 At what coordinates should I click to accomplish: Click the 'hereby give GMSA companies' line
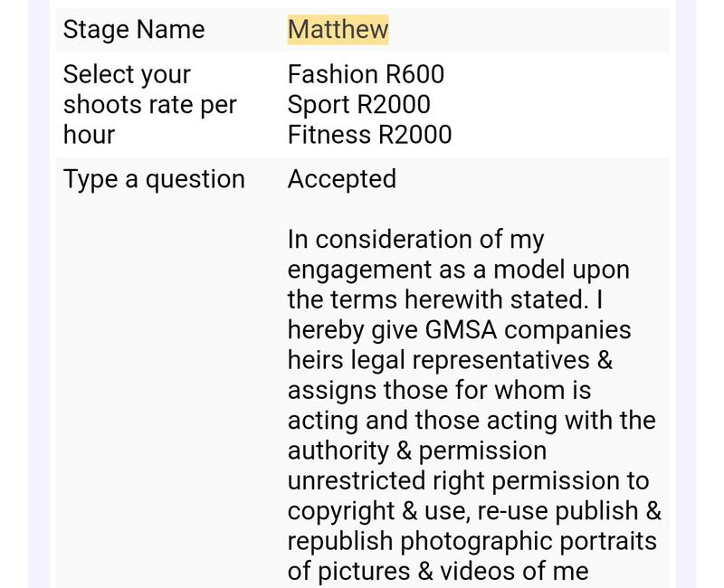[459, 330]
